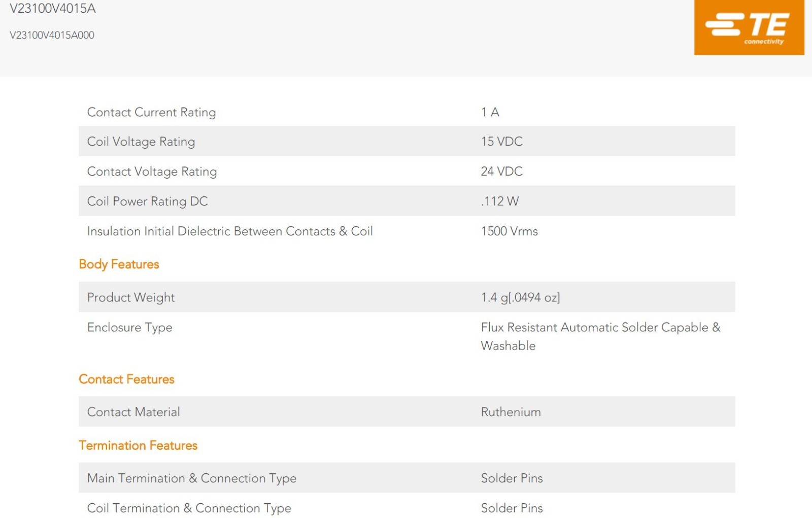Select the Contact Voltage Rating label

[152, 171]
